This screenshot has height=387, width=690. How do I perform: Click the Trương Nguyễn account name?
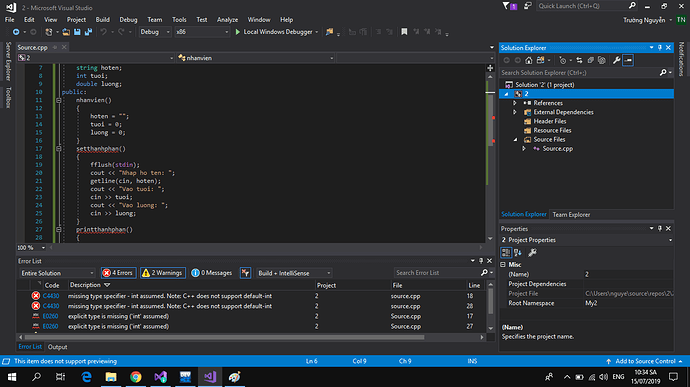[644, 20]
